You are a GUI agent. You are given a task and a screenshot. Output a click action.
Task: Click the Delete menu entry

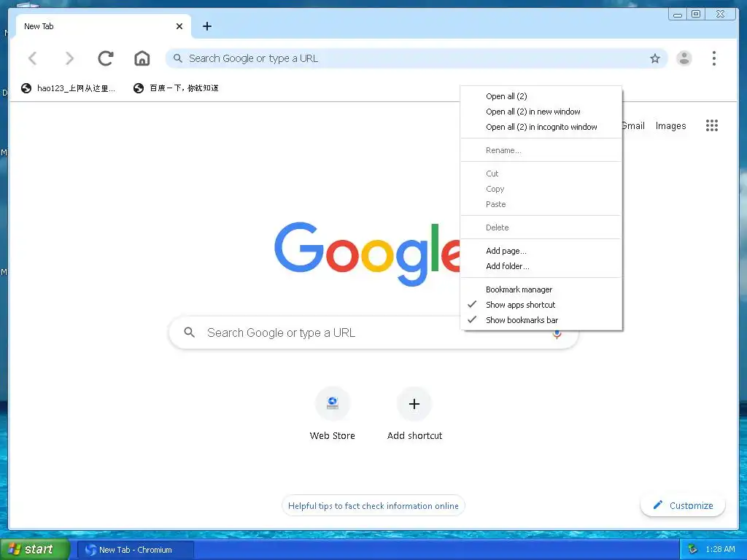541,227
